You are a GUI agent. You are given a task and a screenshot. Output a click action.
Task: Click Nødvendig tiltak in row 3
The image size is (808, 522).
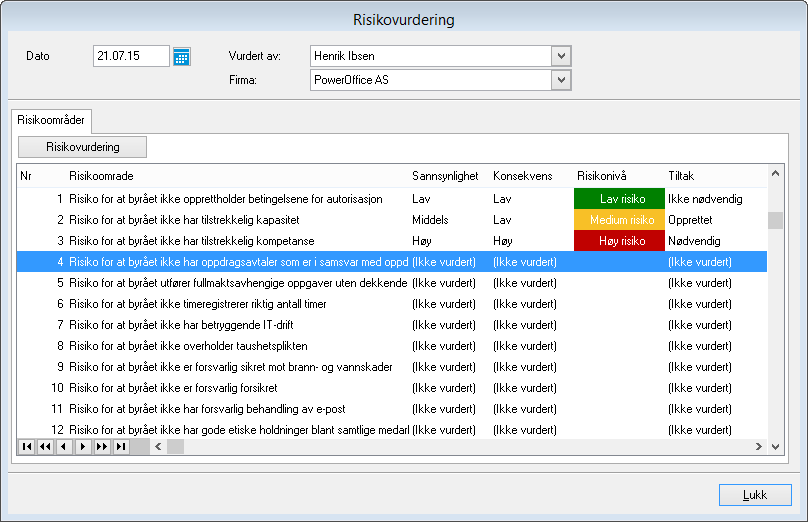694,241
